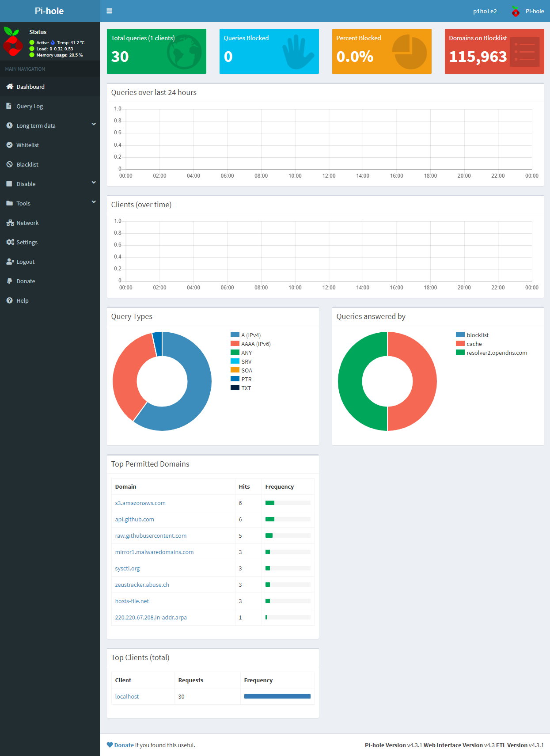
Task: Open the api.github.com domain link
Action: [134, 519]
